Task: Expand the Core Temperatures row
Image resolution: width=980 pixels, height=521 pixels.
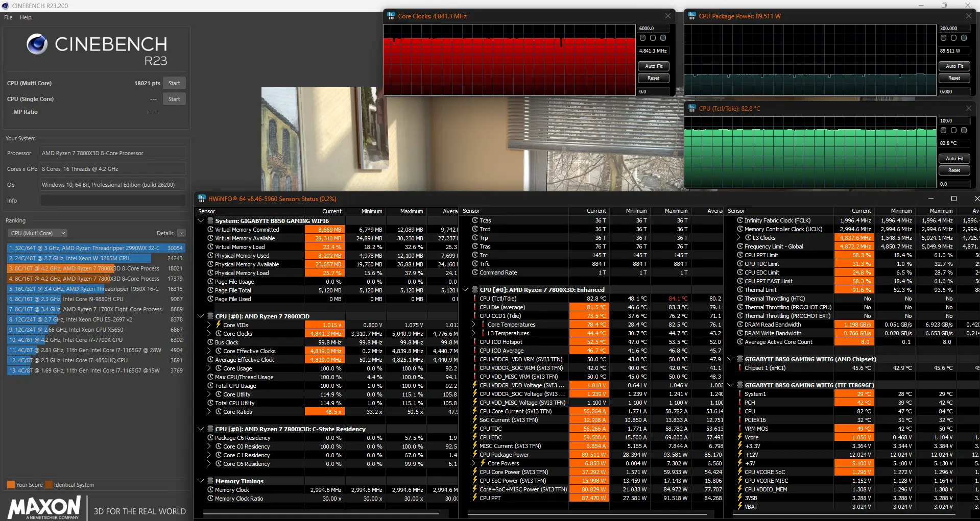Action: tap(473, 325)
